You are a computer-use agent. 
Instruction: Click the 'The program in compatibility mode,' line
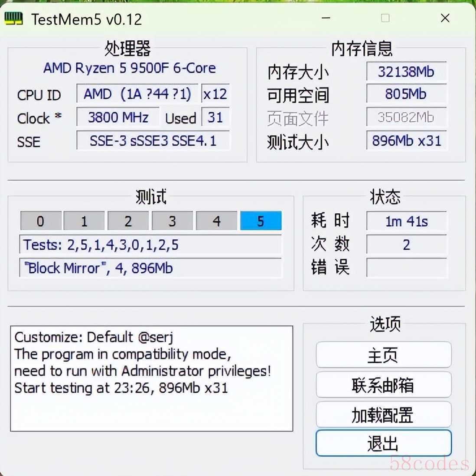(x=123, y=354)
